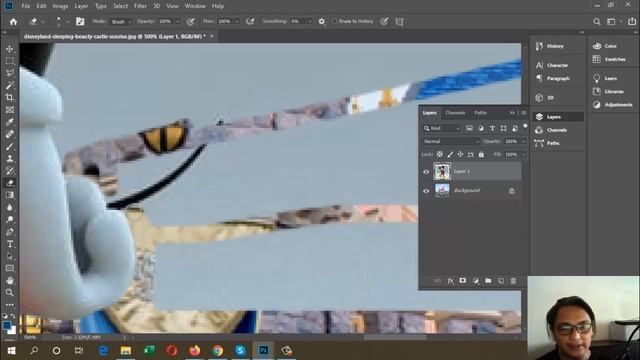Viewport: 640px width, 360px height.
Task: Select the Horizontal Type tool
Action: point(10,244)
